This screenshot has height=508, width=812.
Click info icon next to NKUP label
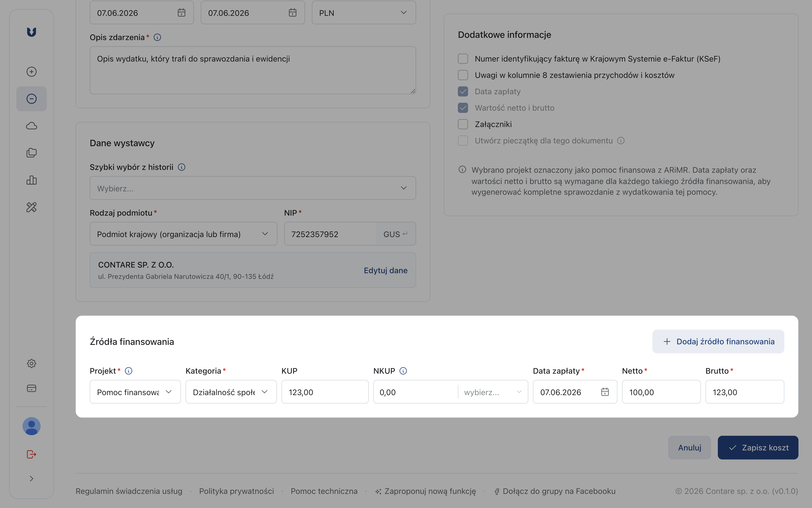(403, 371)
